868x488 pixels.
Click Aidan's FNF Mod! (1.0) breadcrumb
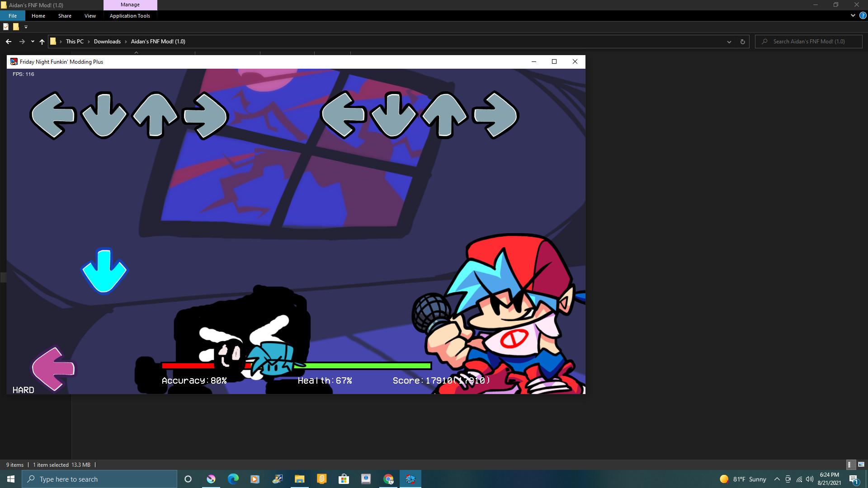(158, 42)
